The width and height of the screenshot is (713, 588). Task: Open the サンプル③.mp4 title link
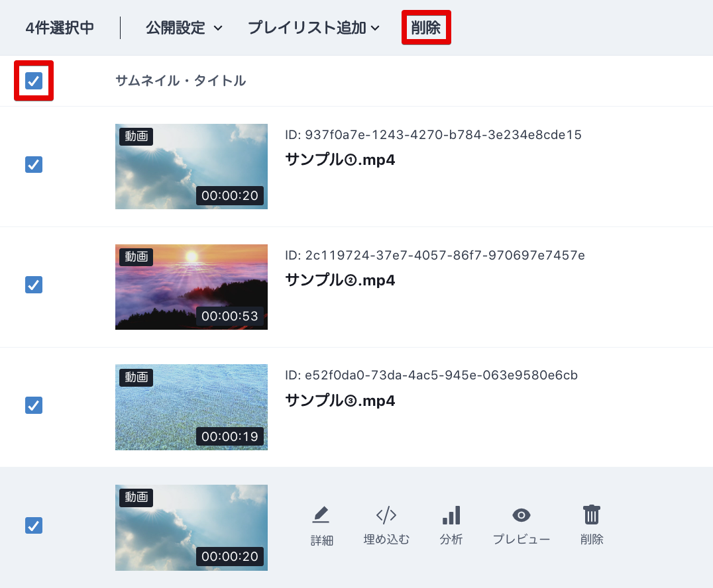340,401
